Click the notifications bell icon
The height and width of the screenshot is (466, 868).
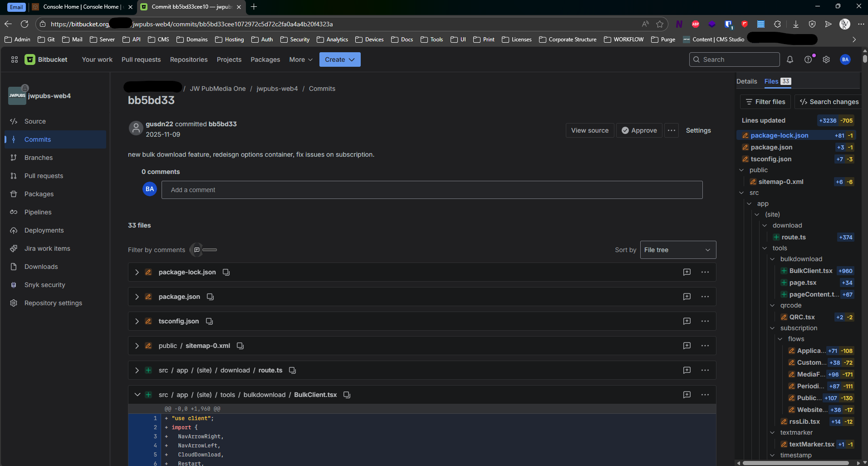(790, 59)
